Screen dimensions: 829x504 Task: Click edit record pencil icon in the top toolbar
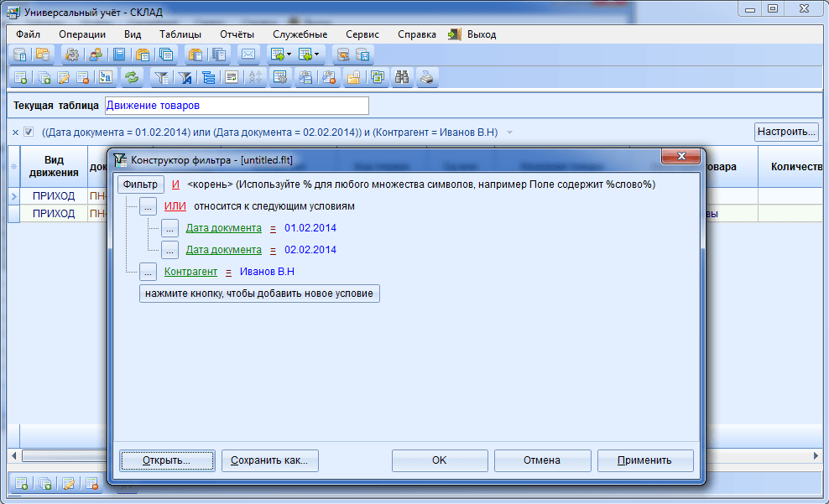(x=64, y=78)
